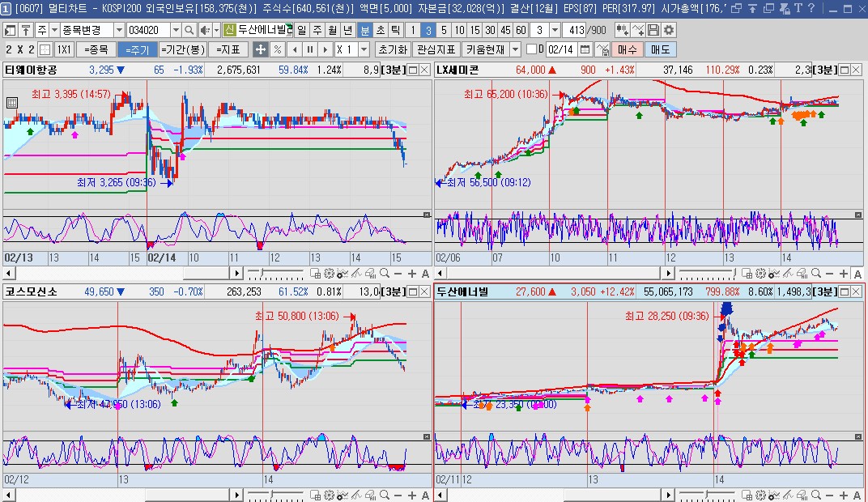This screenshot has height=502, width=868.
Task: Click eraser icon below 두산에너빌 chart
Action: [802, 495]
